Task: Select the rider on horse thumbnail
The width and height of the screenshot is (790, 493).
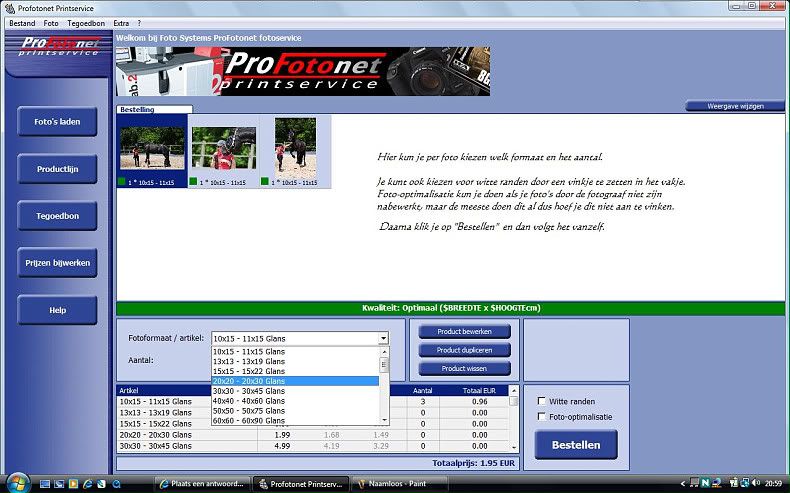Action: (223, 148)
